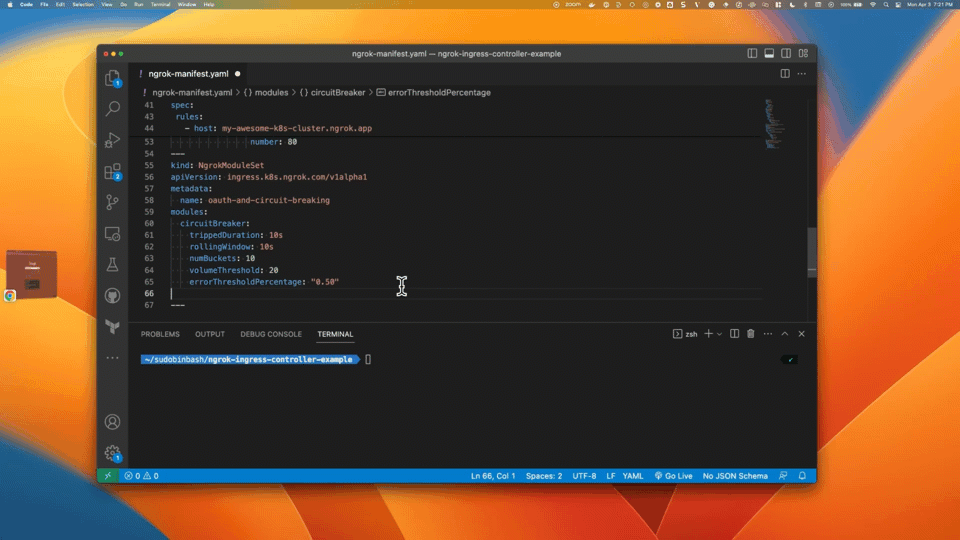
Task: Open Customize Layout options
Action: pyautogui.click(x=803, y=54)
